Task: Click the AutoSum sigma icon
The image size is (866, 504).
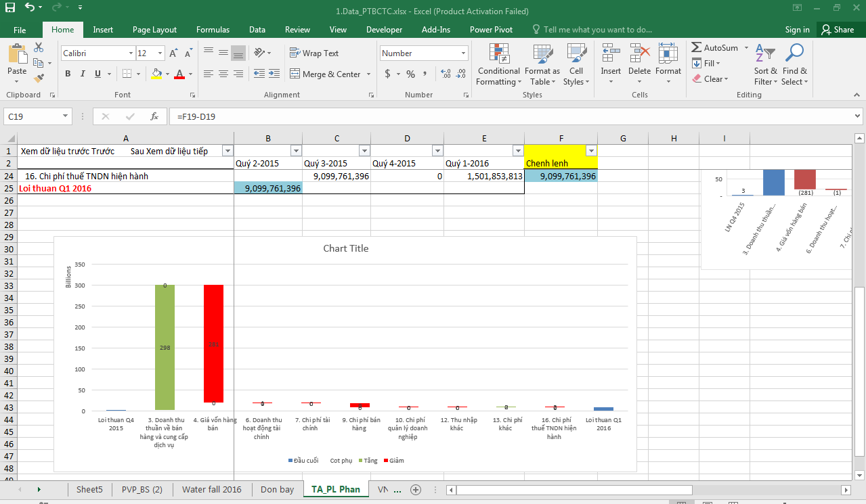Action: pyautogui.click(x=696, y=48)
